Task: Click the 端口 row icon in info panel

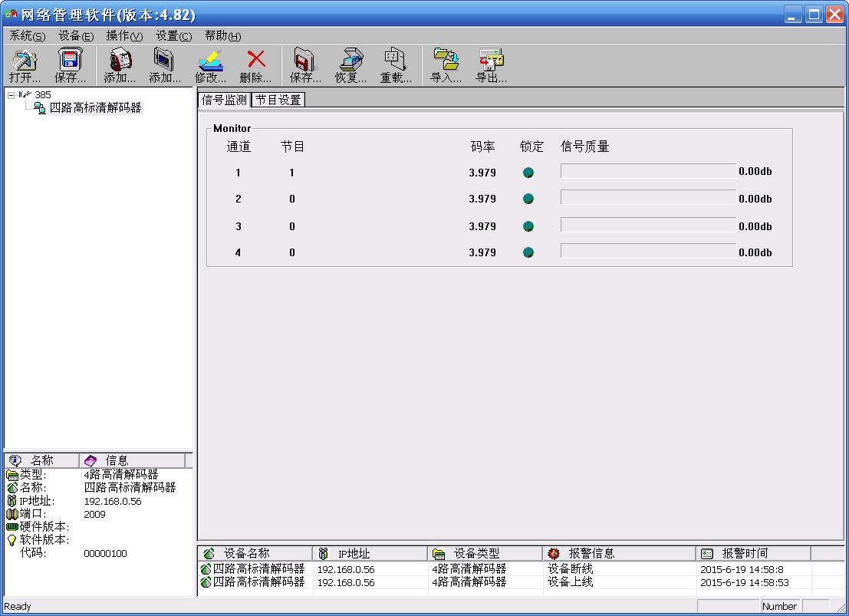Action: (x=12, y=514)
